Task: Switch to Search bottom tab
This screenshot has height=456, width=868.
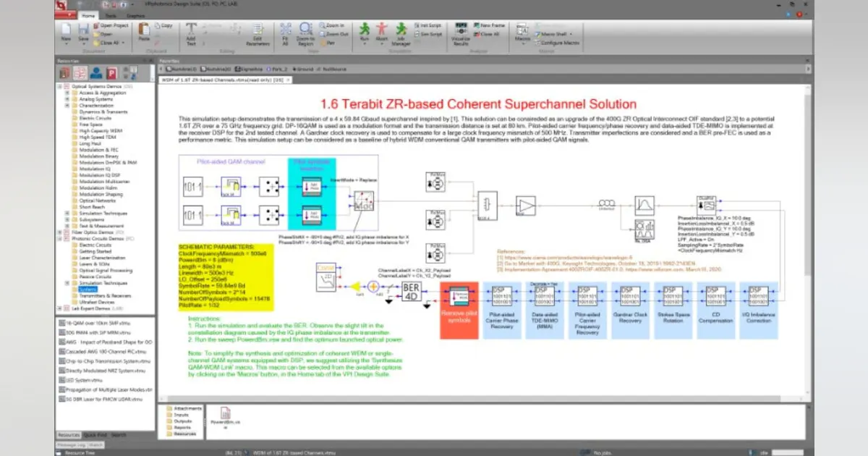Action: point(119,435)
